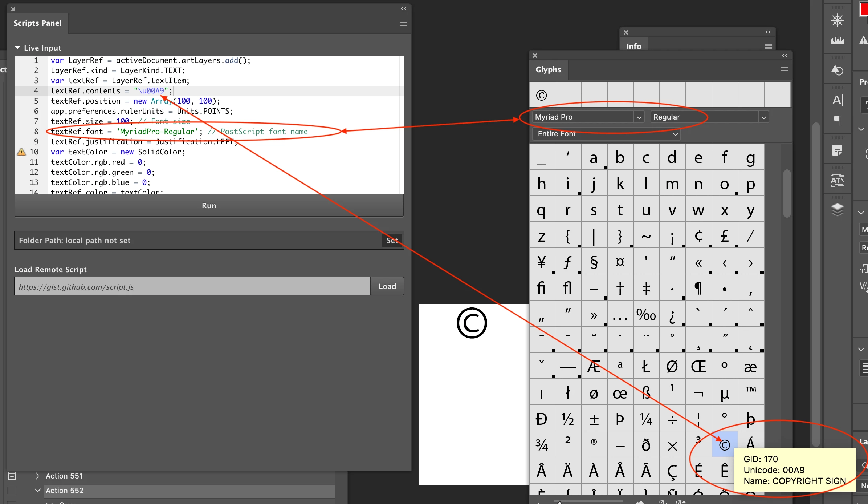
Task: Switch to the Info panel tab
Action: click(633, 46)
